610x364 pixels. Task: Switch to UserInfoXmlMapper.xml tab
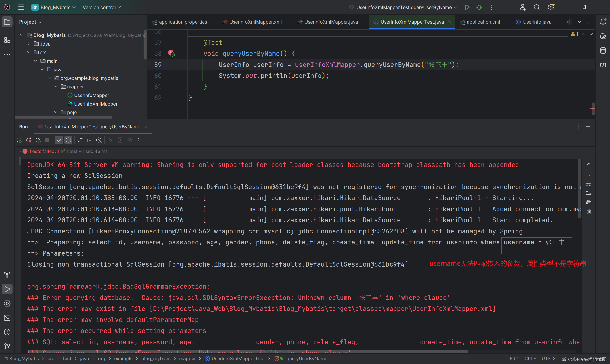pos(252,22)
